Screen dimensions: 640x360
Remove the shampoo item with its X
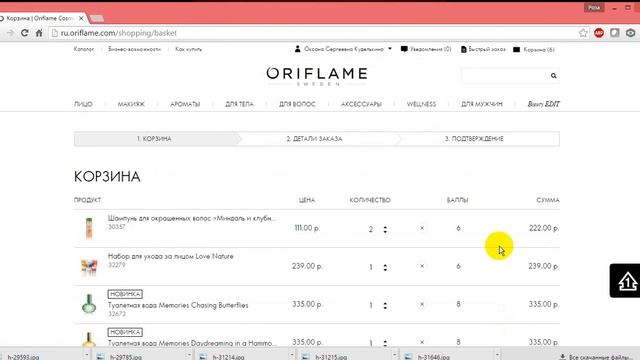(422, 228)
